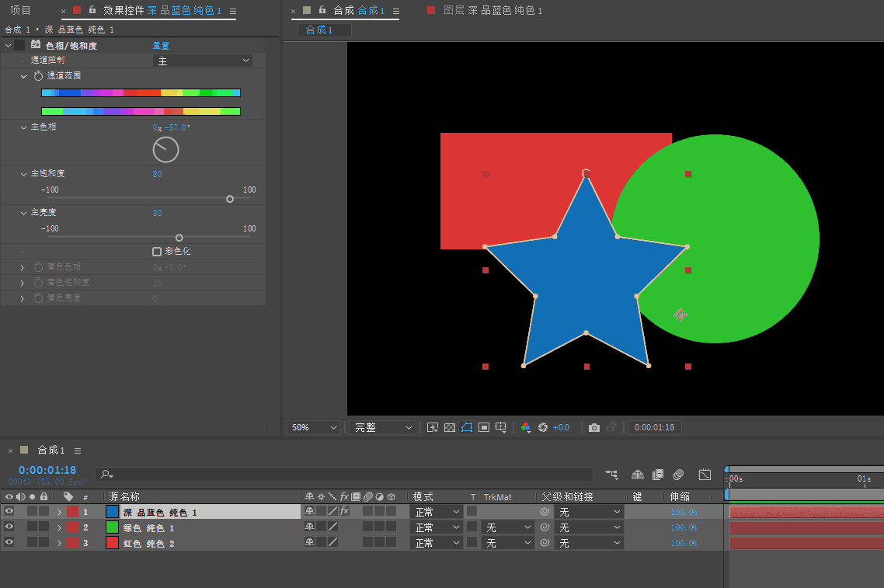884x588 pixels.
Task: Hide layer 红色 纯色 2 with eye
Action: [x=9, y=541]
